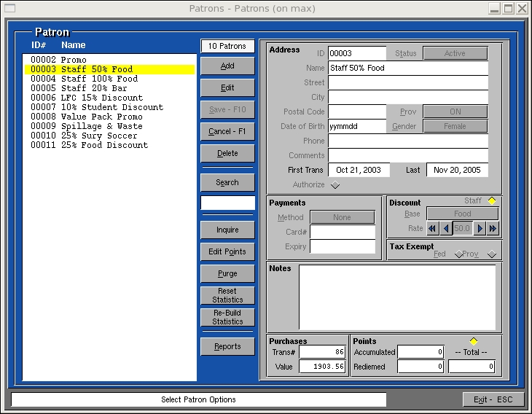Click the Name field with Staff 50% Food
532x414 pixels.
pyautogui.click(x=408, y=68)
